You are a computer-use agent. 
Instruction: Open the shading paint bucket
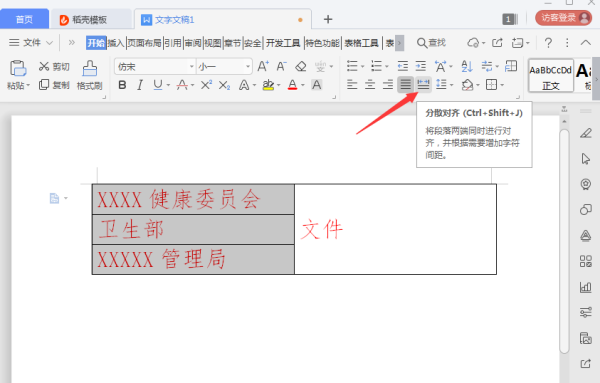pos(467,85)
